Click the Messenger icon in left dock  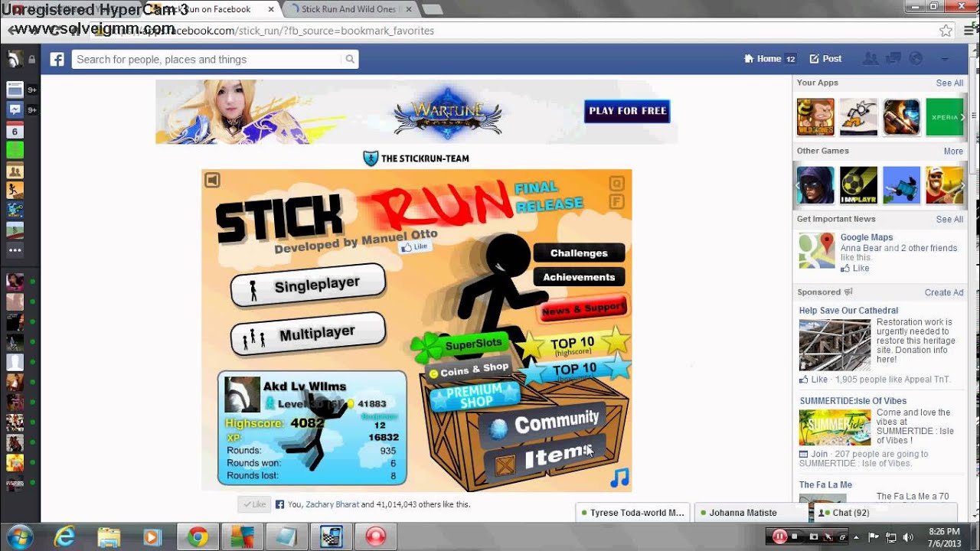click(x=15, y=110)
